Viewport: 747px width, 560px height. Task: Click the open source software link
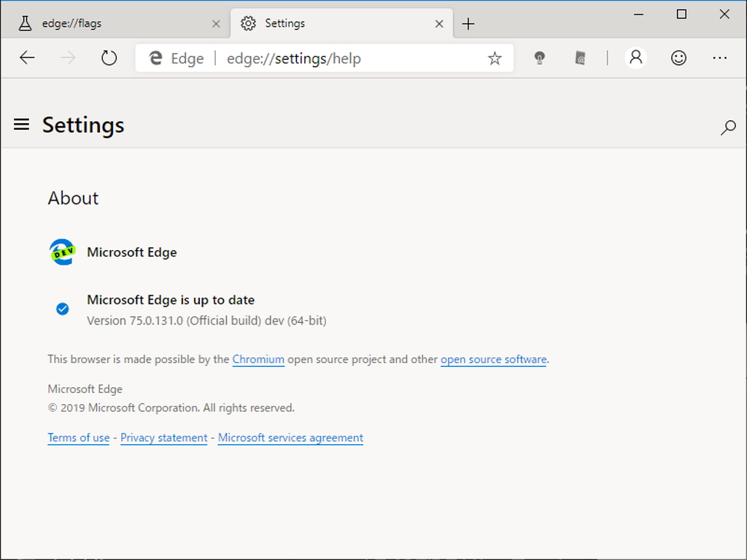[x=493, y=359]
